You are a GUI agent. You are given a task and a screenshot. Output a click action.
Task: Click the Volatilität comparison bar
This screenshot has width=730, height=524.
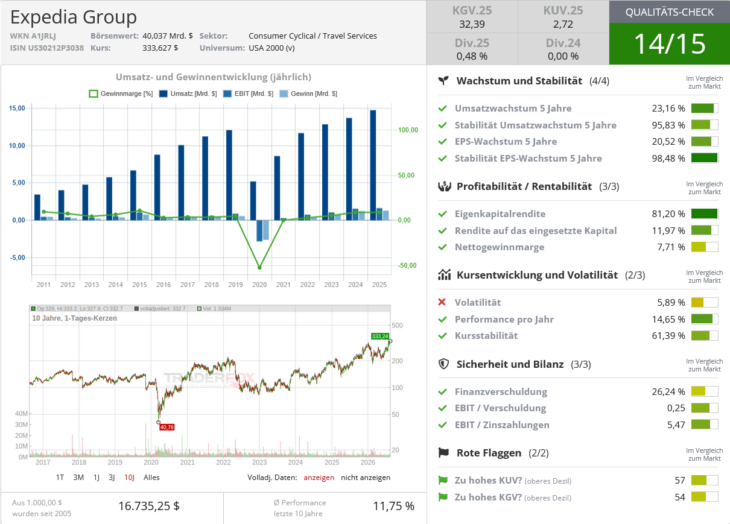click(704, 302)
